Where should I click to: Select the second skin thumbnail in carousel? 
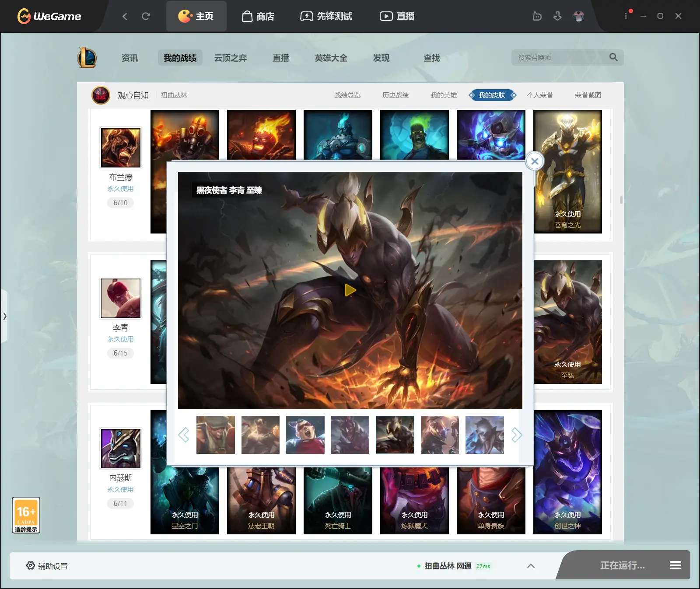click(260, 435)
